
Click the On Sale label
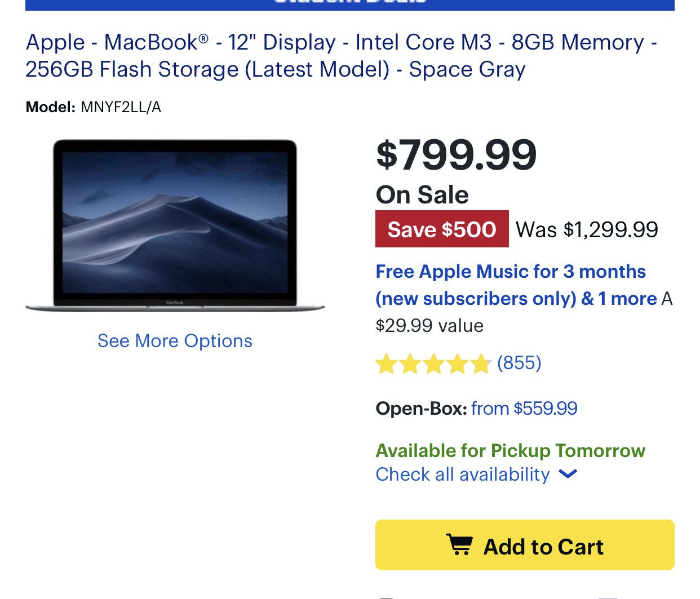click(422, 195)
